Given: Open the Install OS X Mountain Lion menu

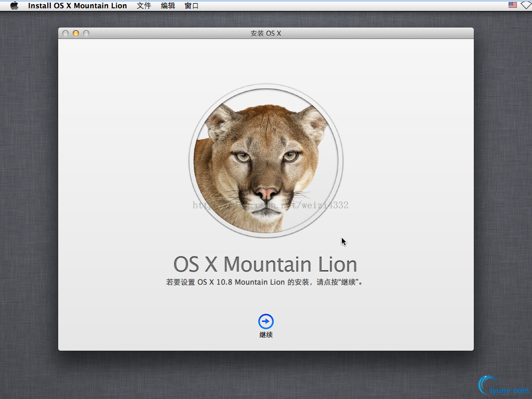Looking at the screenshot, I should (x=77, y=6).
